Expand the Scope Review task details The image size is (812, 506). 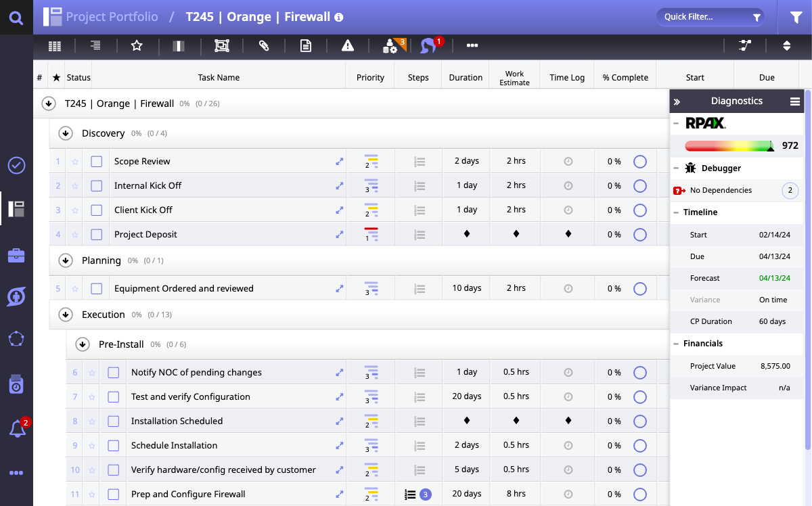point(340,162)
